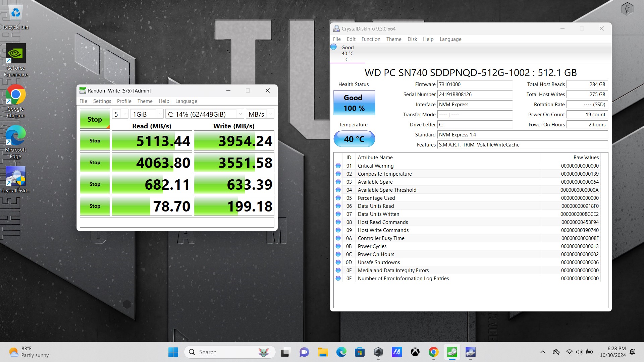
Task: Open Language menu in CrystalDiskMark
Action: (186, 101)
